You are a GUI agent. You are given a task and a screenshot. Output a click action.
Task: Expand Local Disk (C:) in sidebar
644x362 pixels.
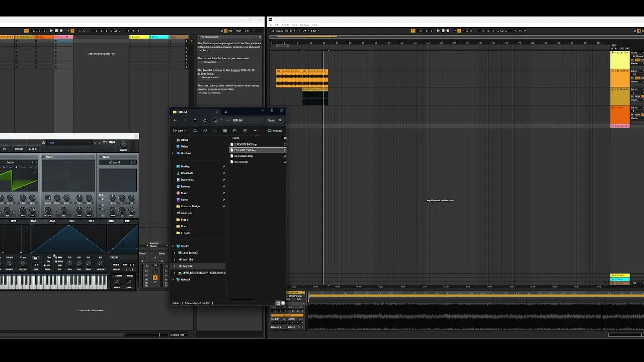click(175, 253)
